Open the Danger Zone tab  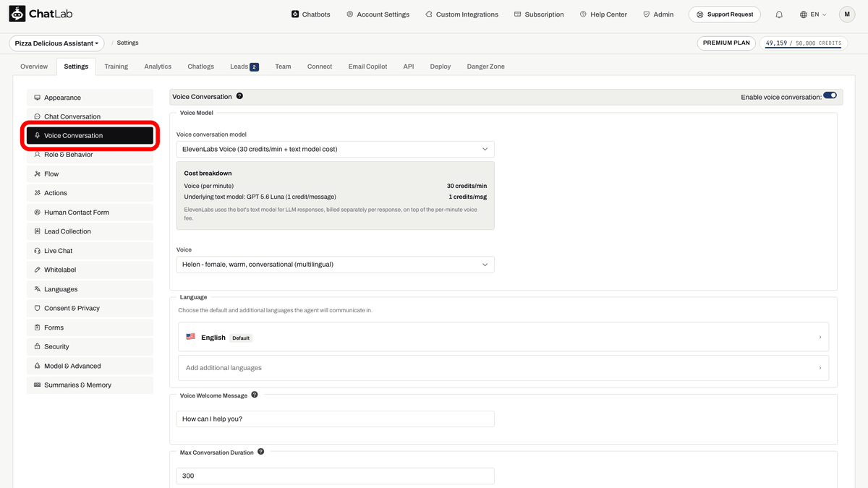(486, 67)
